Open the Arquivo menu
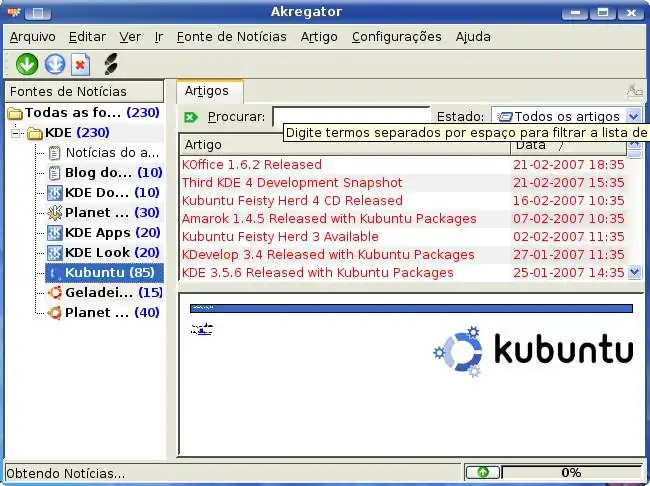 click(32, 36)
